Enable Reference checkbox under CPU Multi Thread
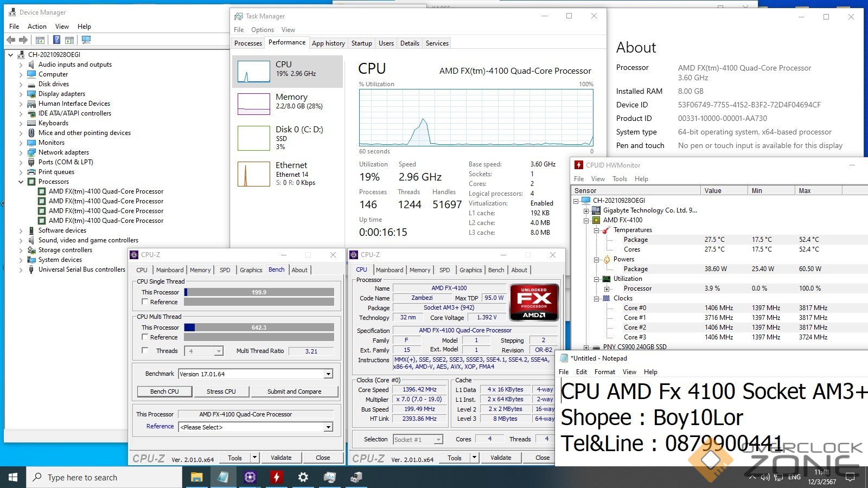Screen dimensions: 868x488 click(x=145, y=337)
